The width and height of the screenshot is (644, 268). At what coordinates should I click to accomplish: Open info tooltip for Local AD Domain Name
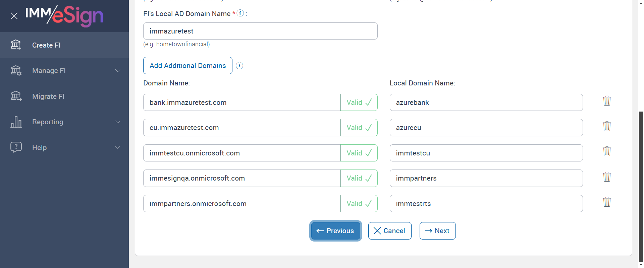[240, 13]
